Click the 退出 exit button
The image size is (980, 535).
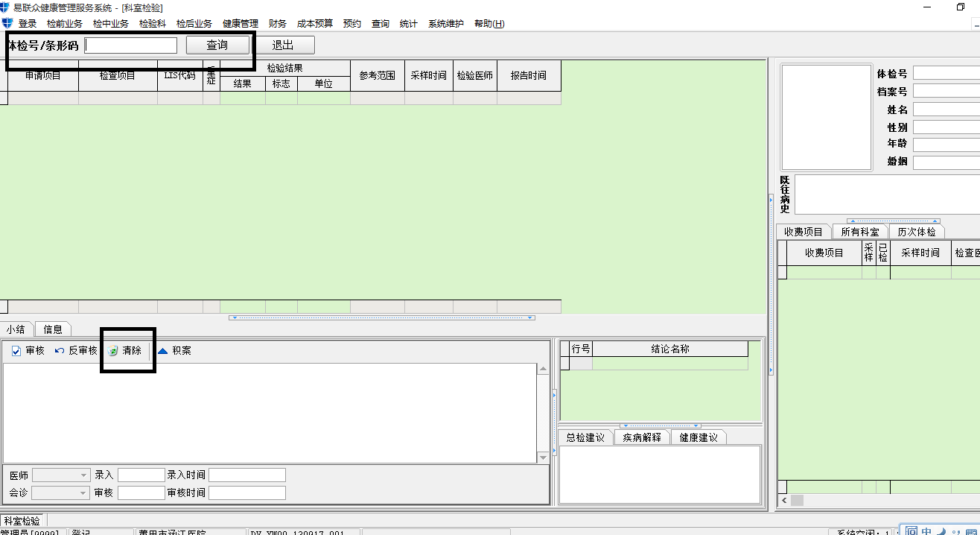pos(283,45)
